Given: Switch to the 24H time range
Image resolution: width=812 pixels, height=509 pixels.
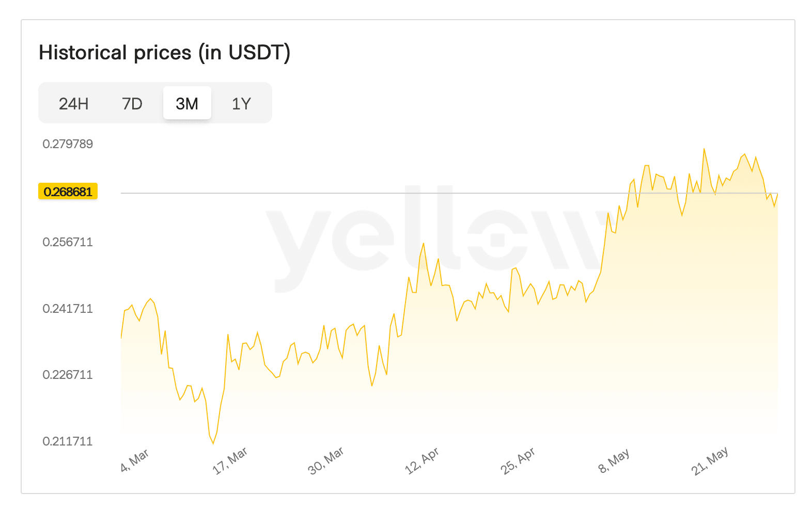Looking at the screenshot, I should [x=74, y=103].
